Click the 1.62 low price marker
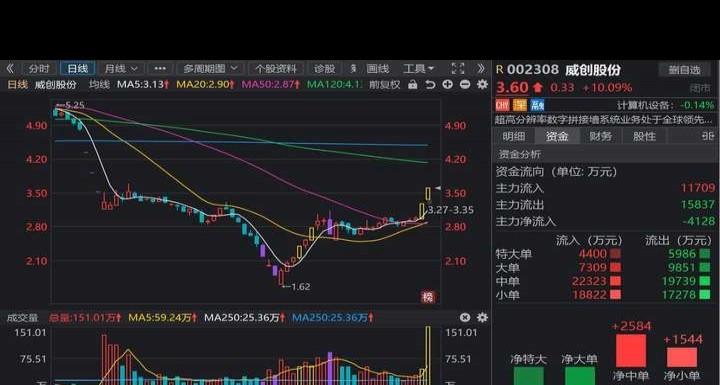The width and height of the screenshot is (720, 385). pos(300,287)
